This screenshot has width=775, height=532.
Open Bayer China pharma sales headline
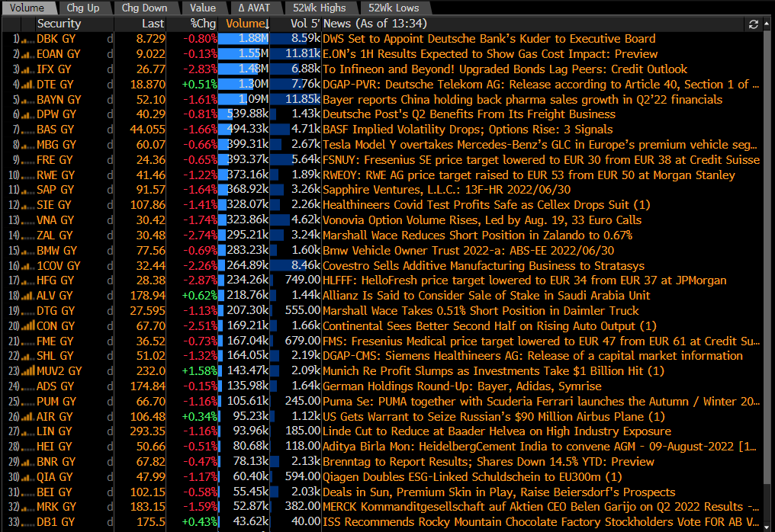pos(523,100)
